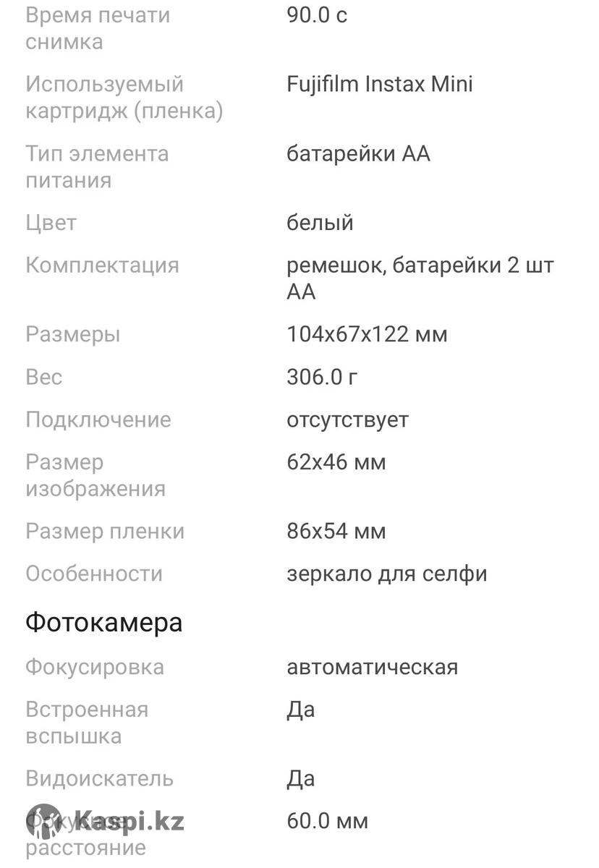The height and width of the screenshot is (868, 599).
Task: Select the Комплектация label
Action: [102, 265]
